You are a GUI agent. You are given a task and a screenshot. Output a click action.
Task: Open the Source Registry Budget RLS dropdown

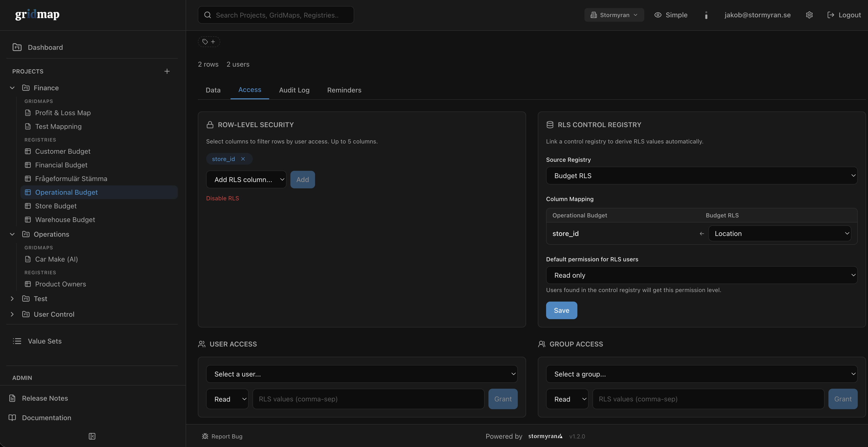pyautogui.click(x=701, y=176)
